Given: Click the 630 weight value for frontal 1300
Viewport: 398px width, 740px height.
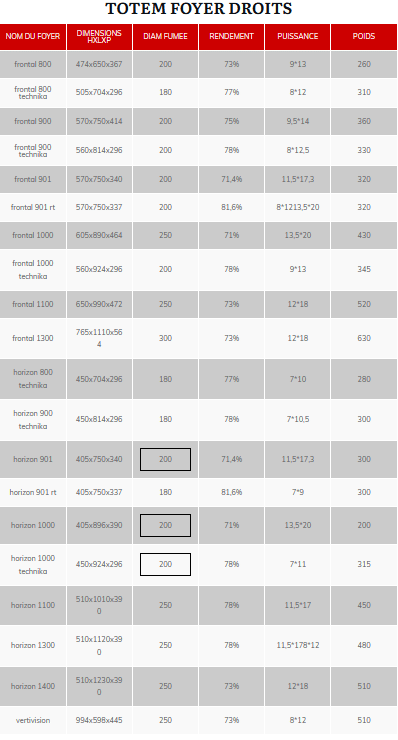Looking at the screenshot, I should click(364, 338).
